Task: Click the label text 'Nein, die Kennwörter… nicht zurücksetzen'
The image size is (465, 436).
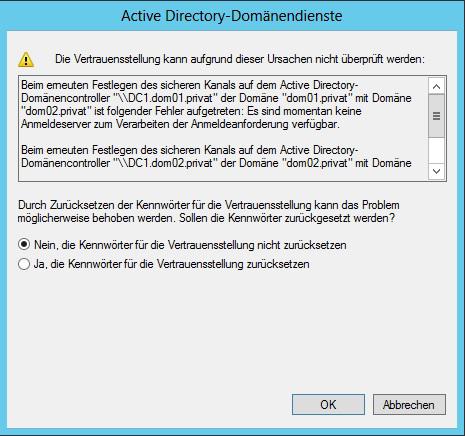Action: coord(190,245)
